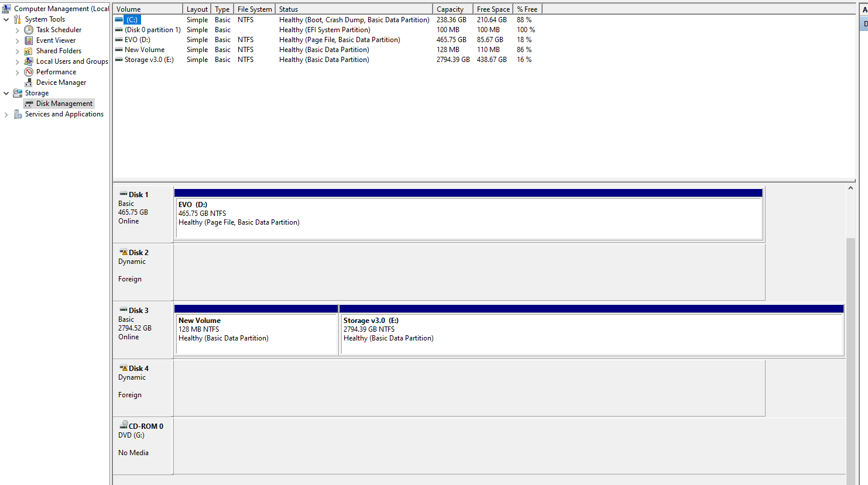
Task: Sort by the Status column header
Action: point(354,9)
